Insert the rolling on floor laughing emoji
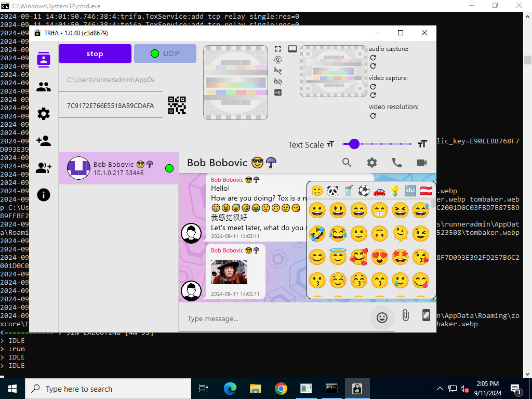This screenshot has height=399, width=532. pyautogui.click(x=317, y=233)
